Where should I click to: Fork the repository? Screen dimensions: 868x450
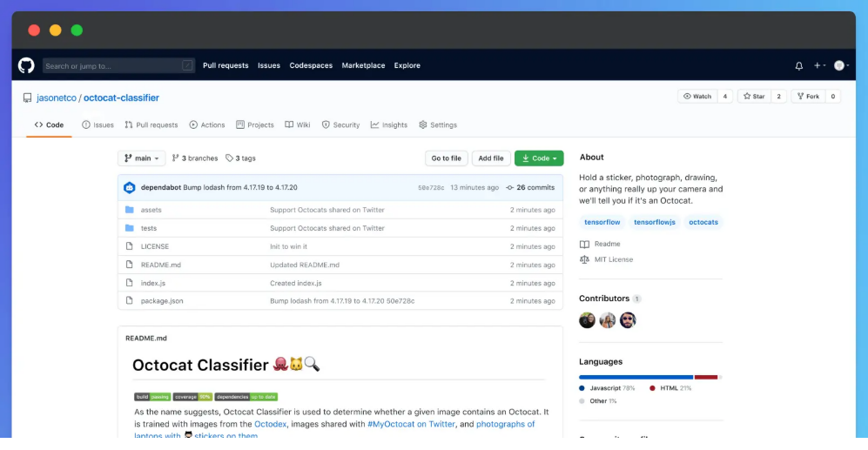[x=808, y=97]
